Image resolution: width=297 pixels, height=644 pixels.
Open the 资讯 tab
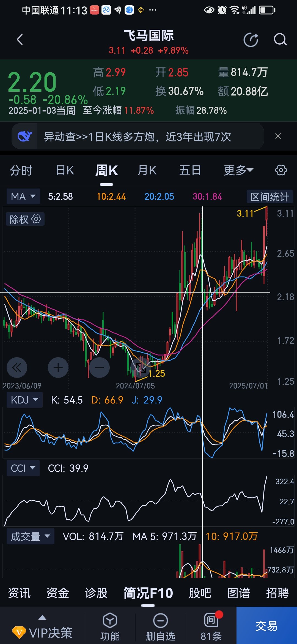click(x=19, y=593)
